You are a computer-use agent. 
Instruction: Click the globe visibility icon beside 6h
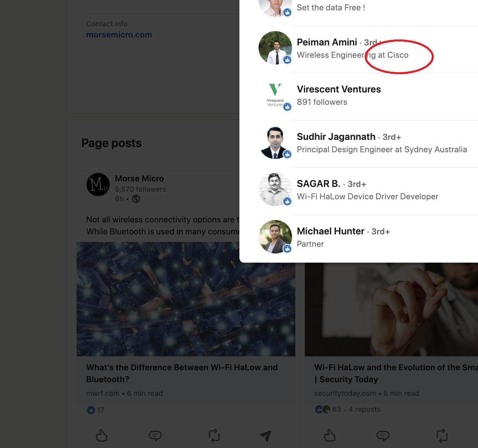point(136,199)
